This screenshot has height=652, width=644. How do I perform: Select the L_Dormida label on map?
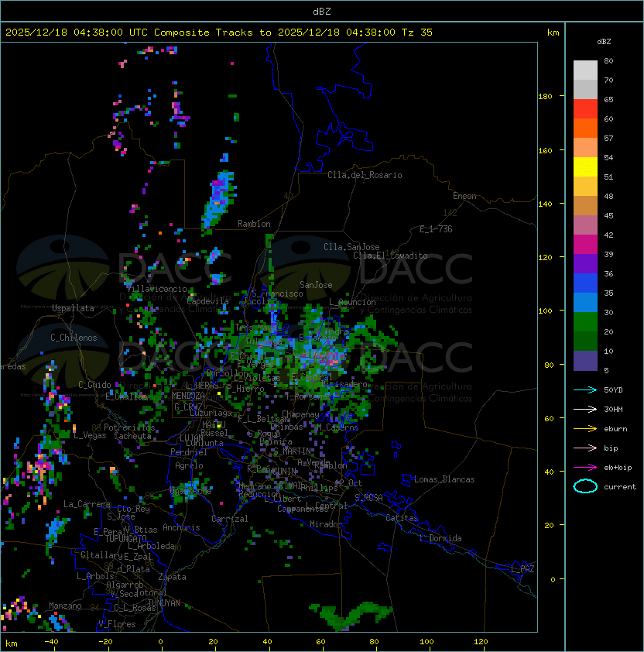click(x=440, y=538)
